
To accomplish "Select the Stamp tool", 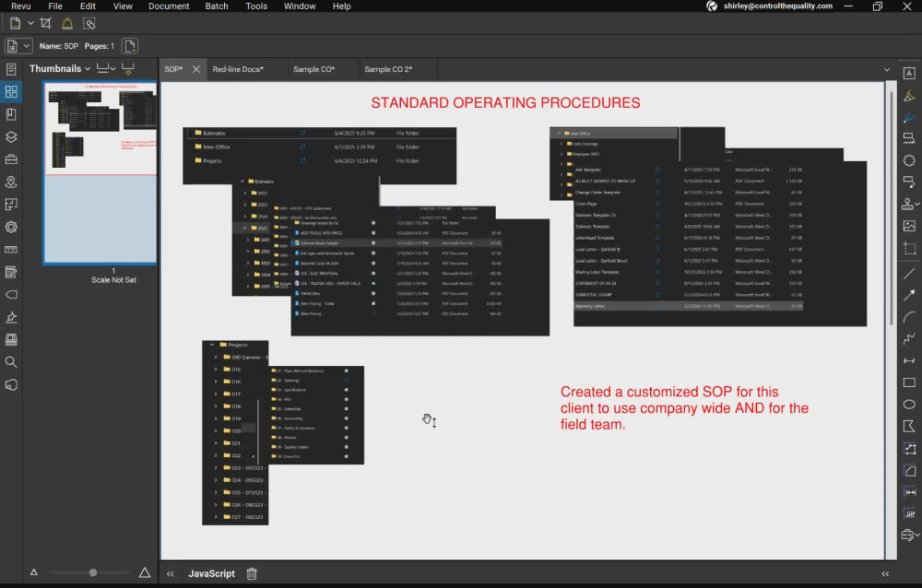I will [x=907, y=204].
